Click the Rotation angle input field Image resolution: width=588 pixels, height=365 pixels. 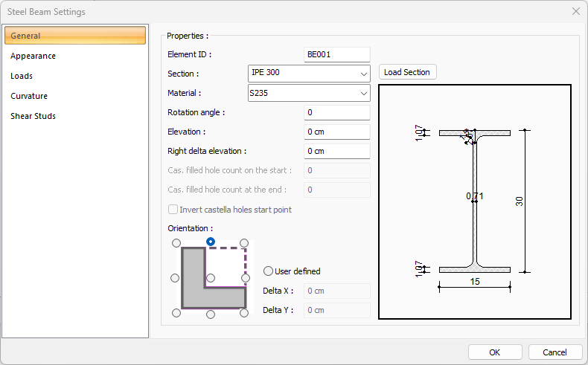point(337,112)
